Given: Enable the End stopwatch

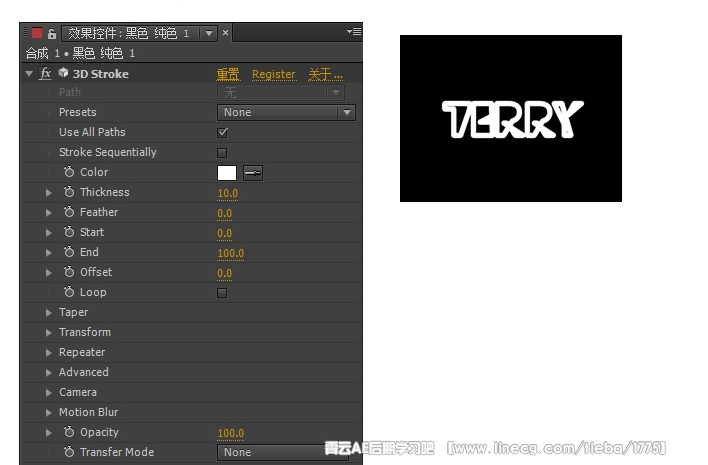Looking at the screenshot, I should [x=69, y=252].
